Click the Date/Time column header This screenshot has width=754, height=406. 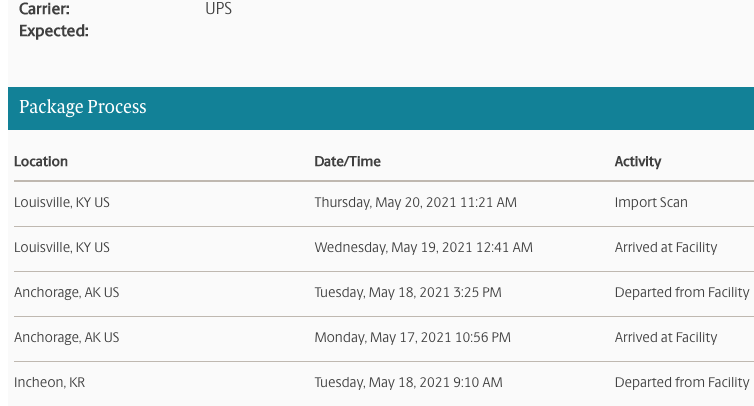pyautogui.click(x=347, y=161)
